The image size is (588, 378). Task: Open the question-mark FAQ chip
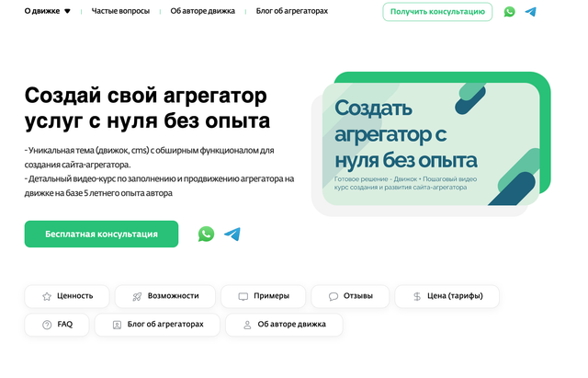point(57,325)
